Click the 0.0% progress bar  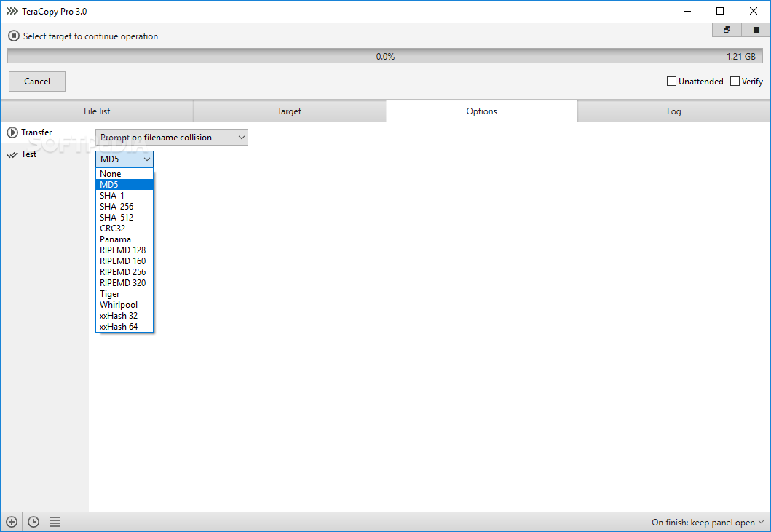point(385,56)
